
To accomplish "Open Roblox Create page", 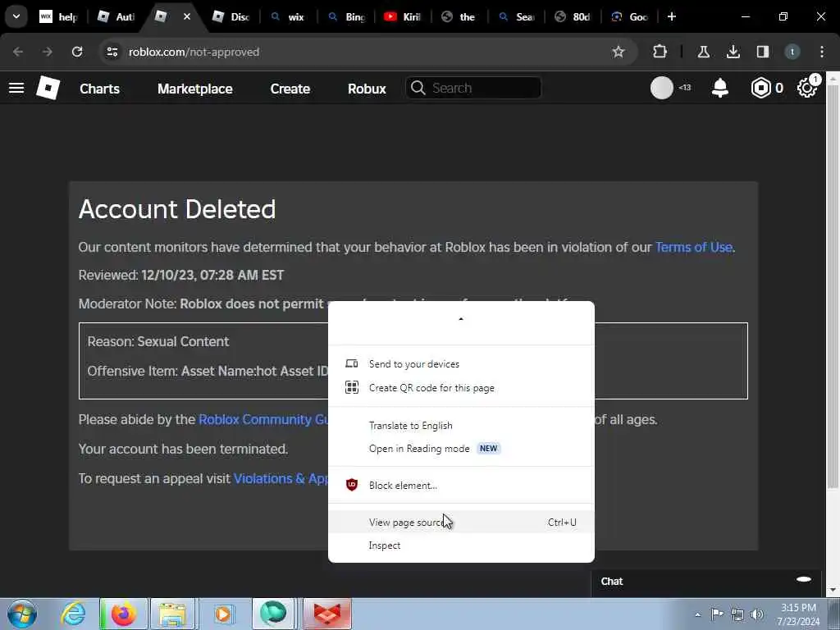I will coord(290,89).
